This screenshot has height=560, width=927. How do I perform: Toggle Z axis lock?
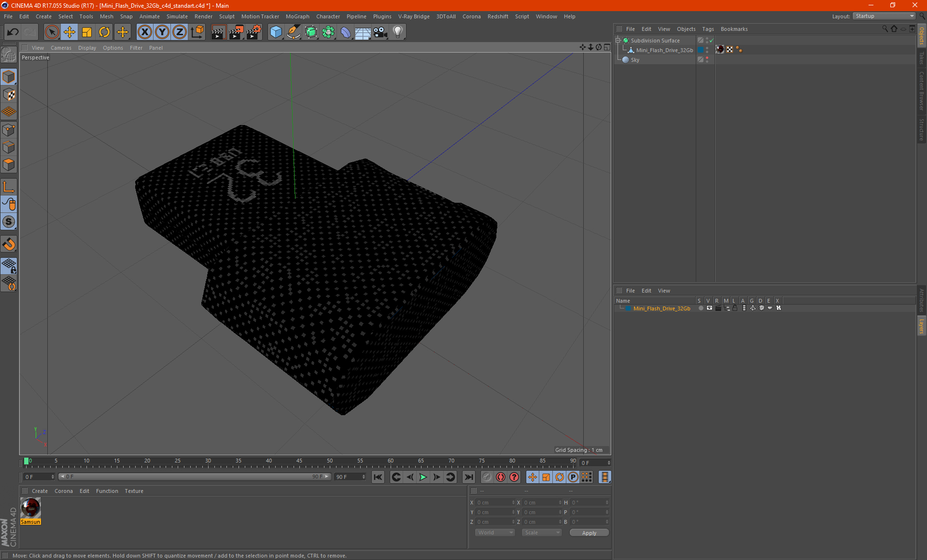coord(180,32)
